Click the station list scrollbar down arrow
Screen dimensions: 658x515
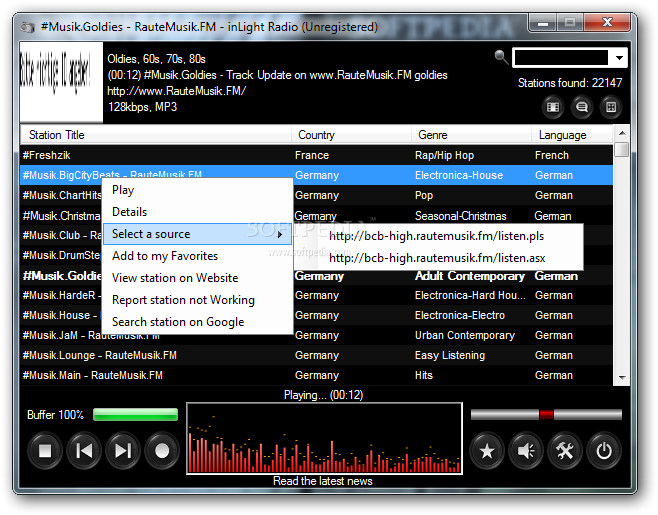[622, 378]
